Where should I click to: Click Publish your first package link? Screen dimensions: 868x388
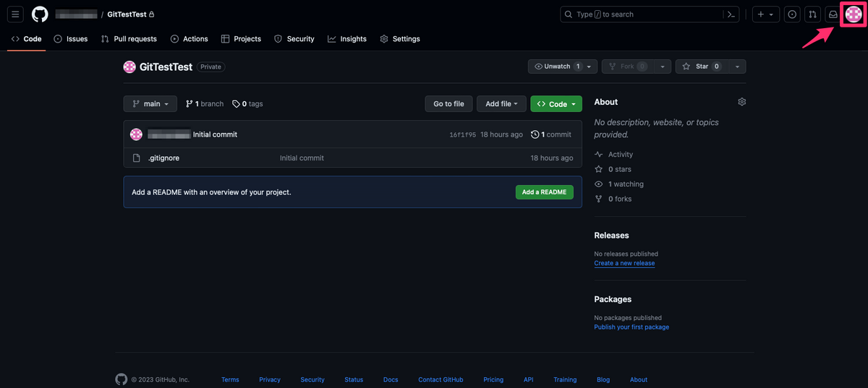631,327
